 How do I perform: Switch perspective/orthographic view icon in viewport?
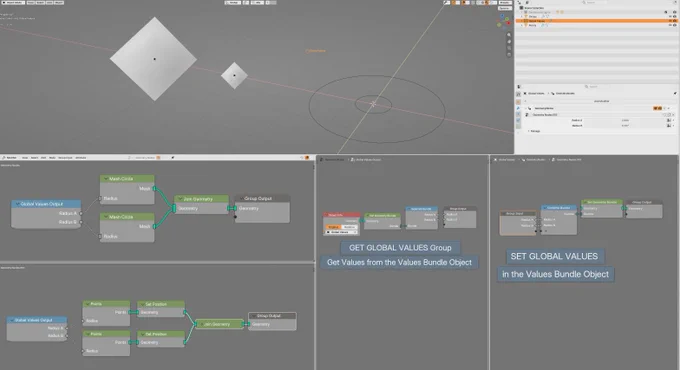click(x=509, y=55)
